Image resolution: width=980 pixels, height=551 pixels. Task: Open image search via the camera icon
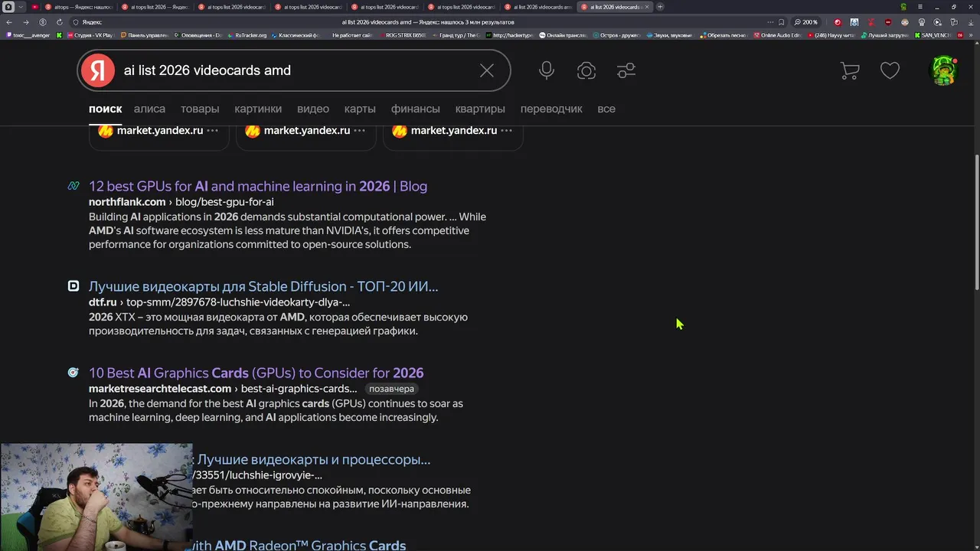(x=586, y=70)
